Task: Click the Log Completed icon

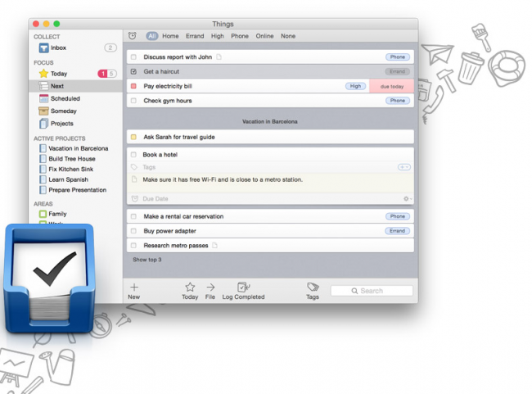Action: tap(243, 287)
